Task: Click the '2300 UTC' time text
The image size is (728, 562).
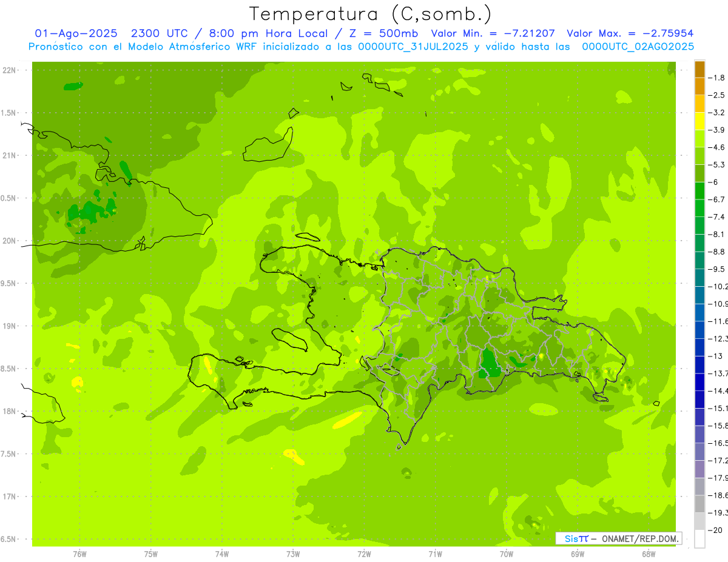Action: coord(161,34)
